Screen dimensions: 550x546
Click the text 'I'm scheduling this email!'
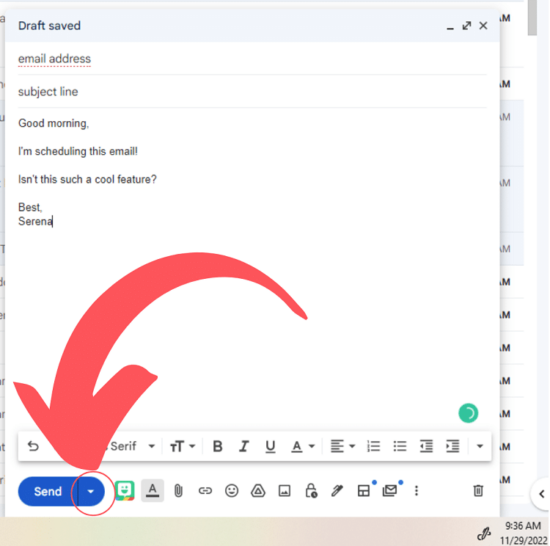pyautogui.click(x=78, y=151)
